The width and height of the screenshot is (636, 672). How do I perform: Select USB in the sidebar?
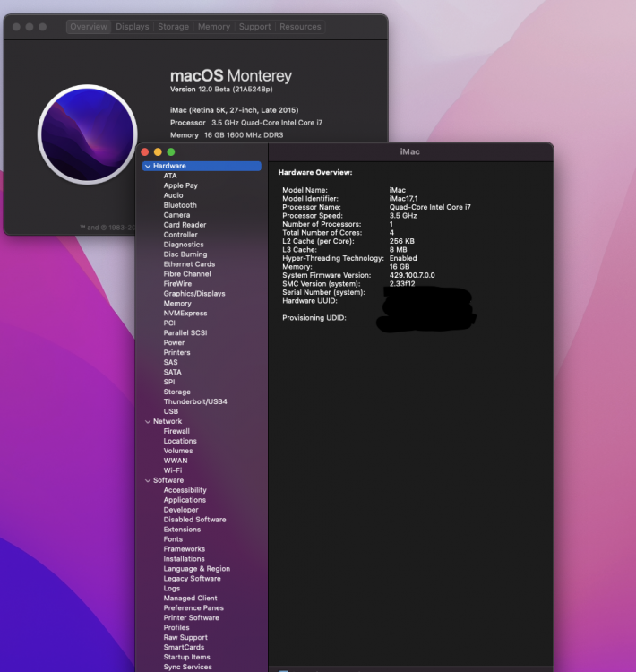(x=170, y=411)
